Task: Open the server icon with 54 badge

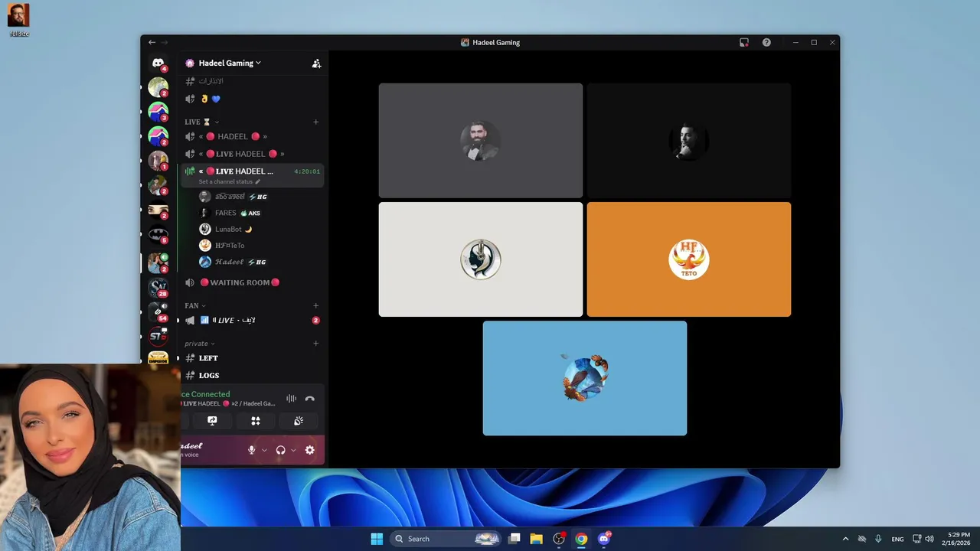Action: point(158,311)
